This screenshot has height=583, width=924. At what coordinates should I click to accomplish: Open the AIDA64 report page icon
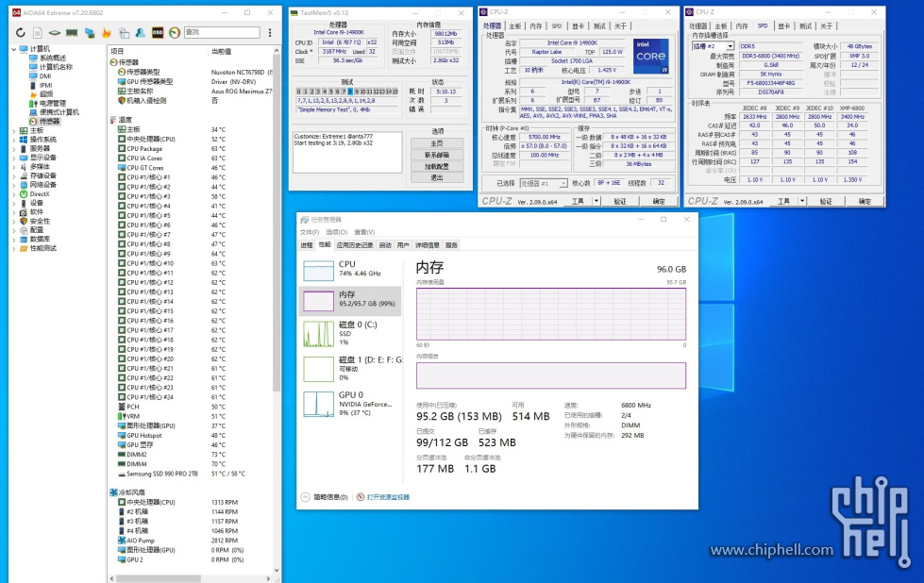click(38, 33)
